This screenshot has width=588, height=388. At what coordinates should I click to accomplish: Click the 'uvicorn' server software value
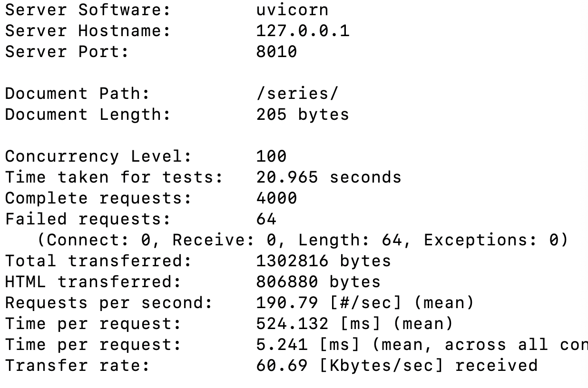pyautogui.click(x=292, y=10)
